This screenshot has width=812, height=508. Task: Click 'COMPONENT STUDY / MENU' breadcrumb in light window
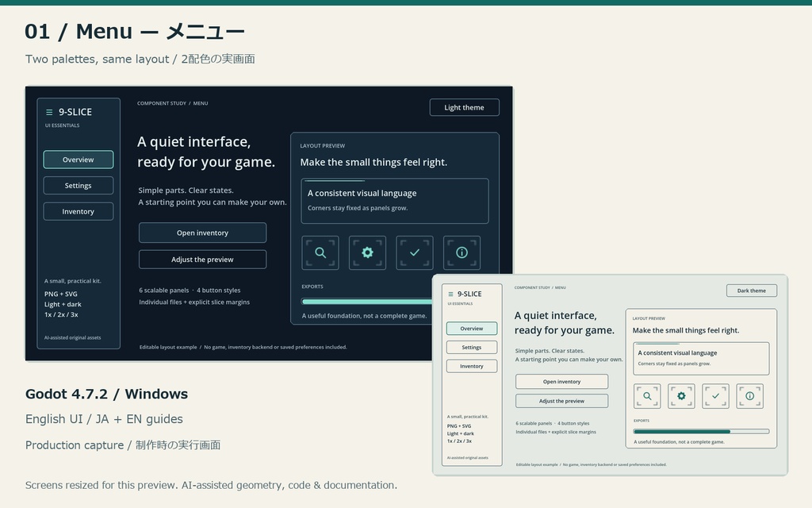pos(540,287)
